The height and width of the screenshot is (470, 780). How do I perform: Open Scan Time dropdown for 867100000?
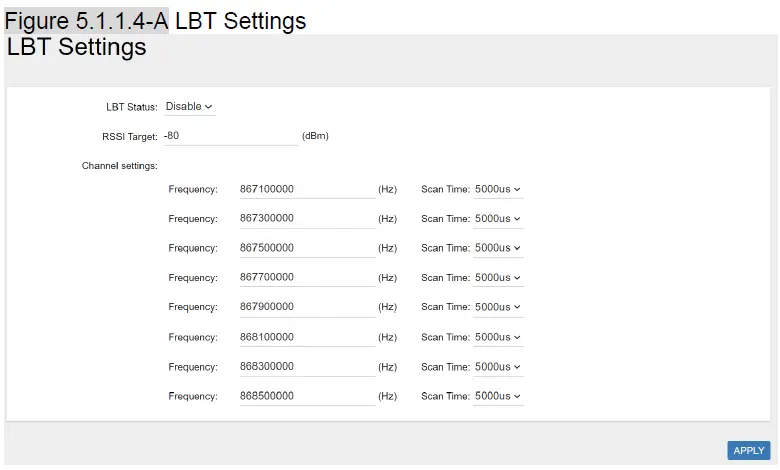498,189
